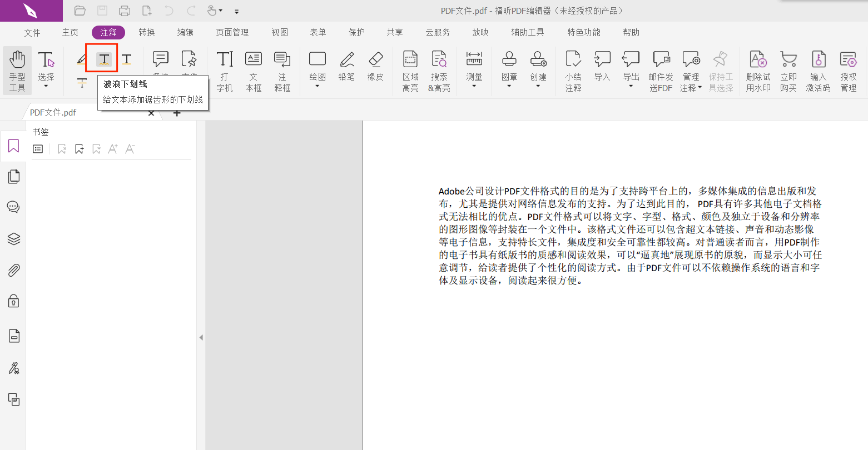Image resolution: width=868 pixels, height=450 pixels.
Task: Close the PDF文件.pdf document tab
Action: pos(151,113)
